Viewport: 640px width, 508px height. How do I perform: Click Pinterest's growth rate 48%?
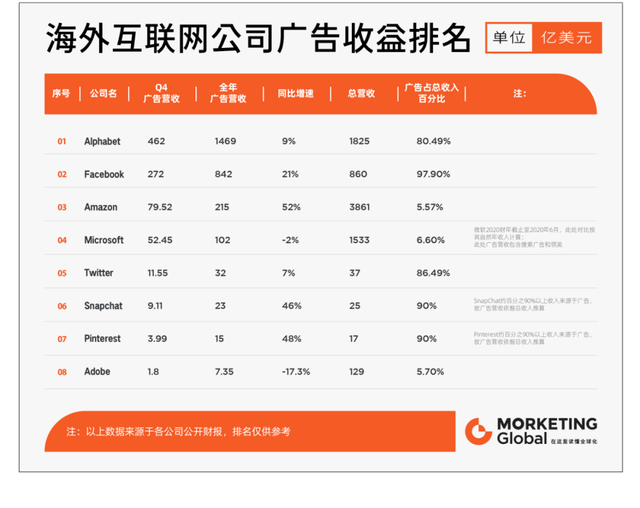291,339
